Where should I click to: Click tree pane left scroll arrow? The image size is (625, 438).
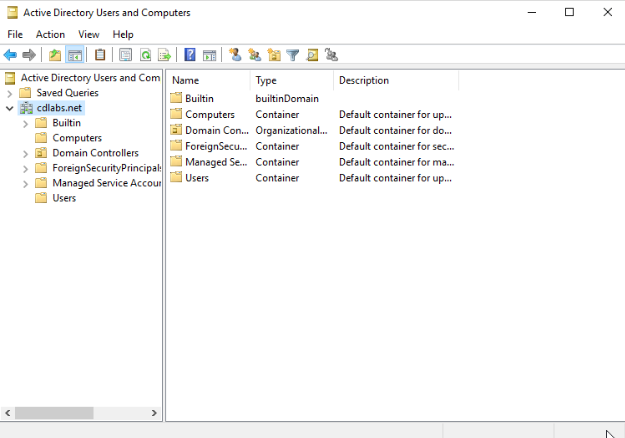coord(8,413)
